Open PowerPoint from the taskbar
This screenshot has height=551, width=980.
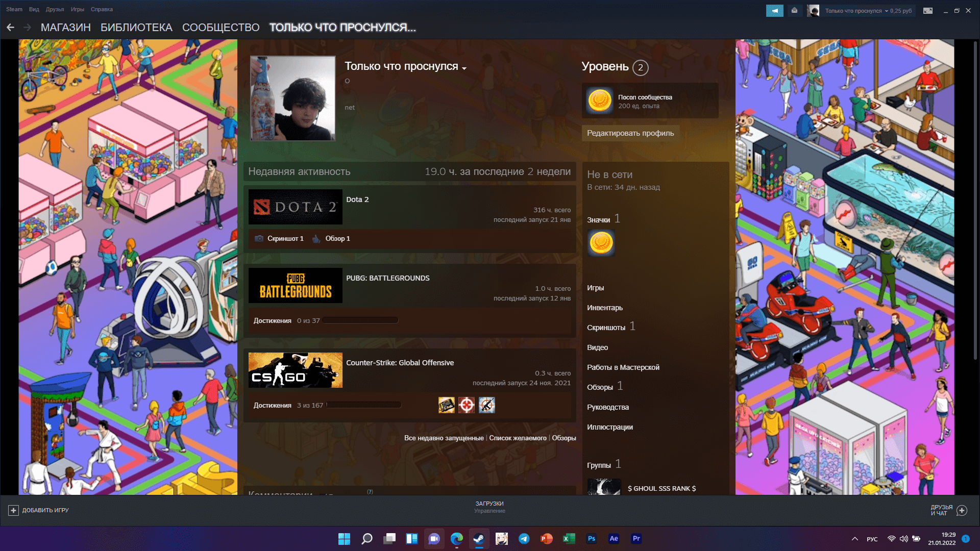547,539
